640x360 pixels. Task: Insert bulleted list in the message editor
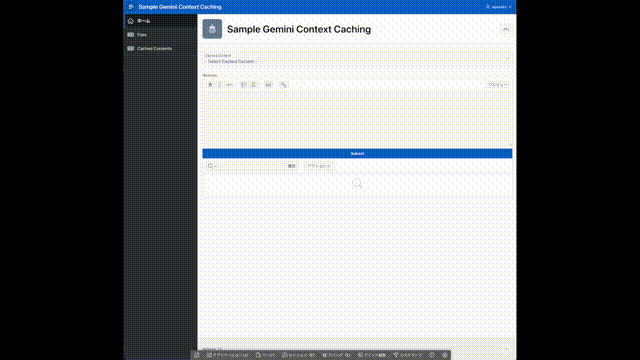coord(253,85)
